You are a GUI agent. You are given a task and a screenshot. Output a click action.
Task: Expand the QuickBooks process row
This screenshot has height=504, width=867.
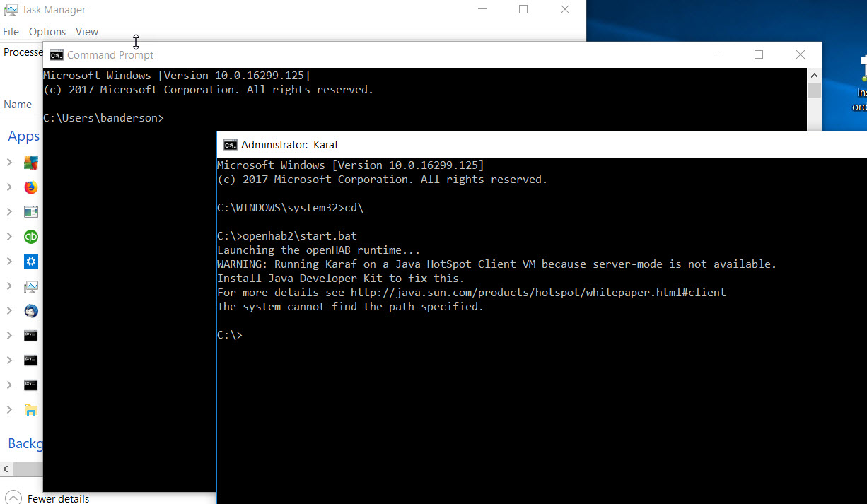coord(9,237)
